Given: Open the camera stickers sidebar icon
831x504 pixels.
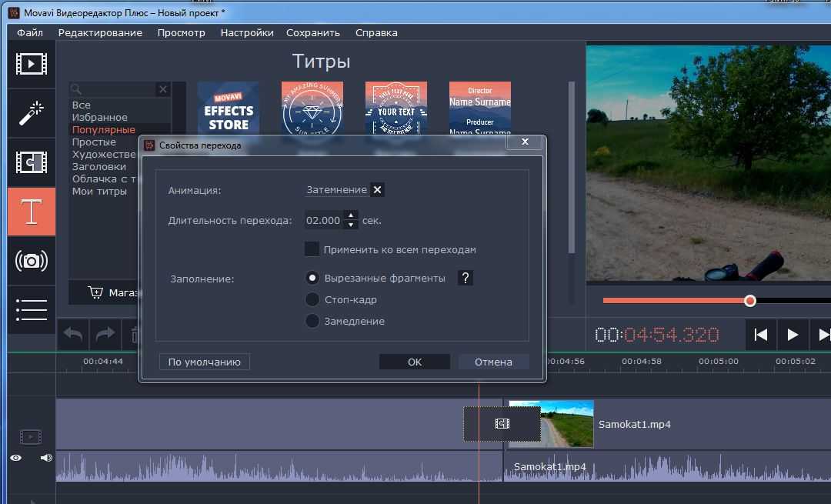Looking at the screenshot, I should 31,261.
